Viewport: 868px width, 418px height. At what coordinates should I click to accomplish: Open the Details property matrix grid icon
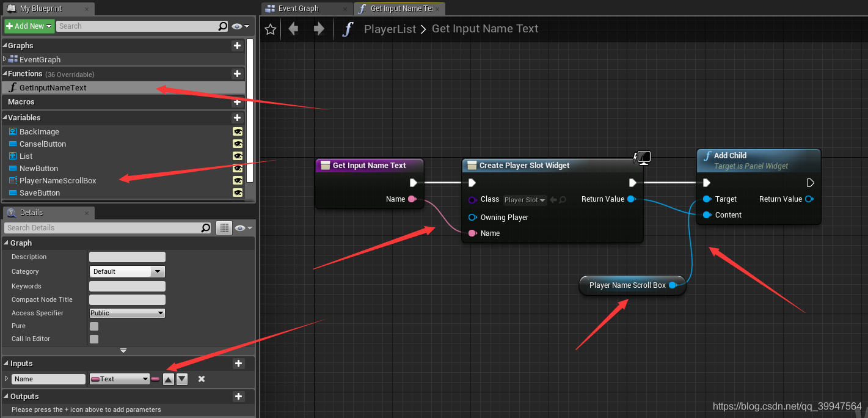(x=224, y=228)
